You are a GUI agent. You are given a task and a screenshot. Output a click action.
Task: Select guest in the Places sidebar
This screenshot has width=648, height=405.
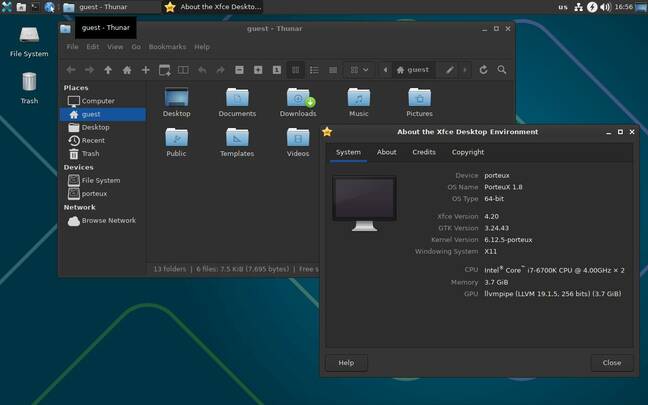coord(103,114)
